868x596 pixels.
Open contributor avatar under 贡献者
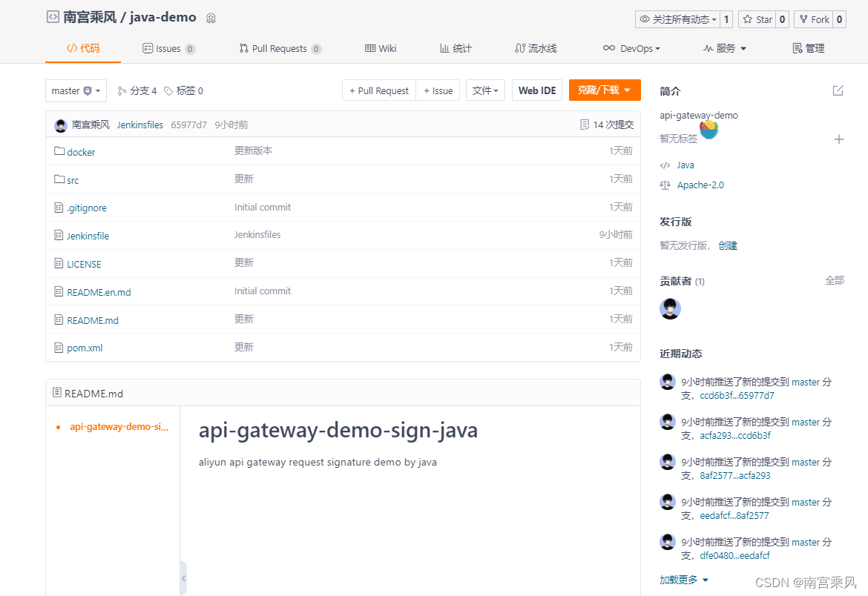tap(670, 308)
